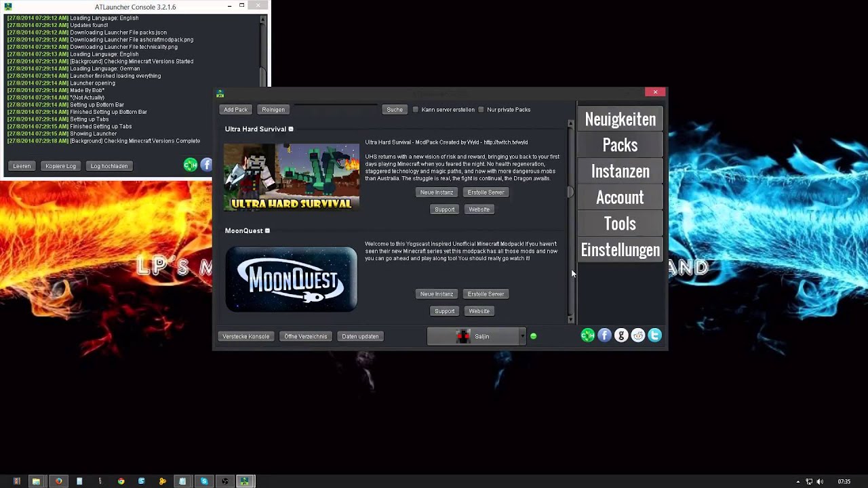Click Erstelle Server for Ultra Hard Survival
The image size is (868, 488).
(x=486, y=192)
